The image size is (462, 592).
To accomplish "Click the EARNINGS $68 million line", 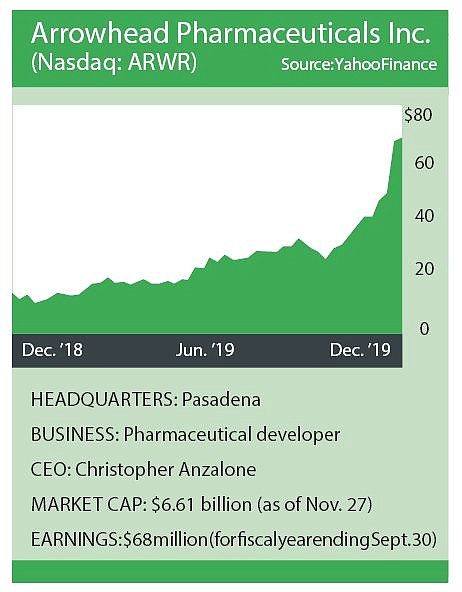I will (x=234, y=540).
